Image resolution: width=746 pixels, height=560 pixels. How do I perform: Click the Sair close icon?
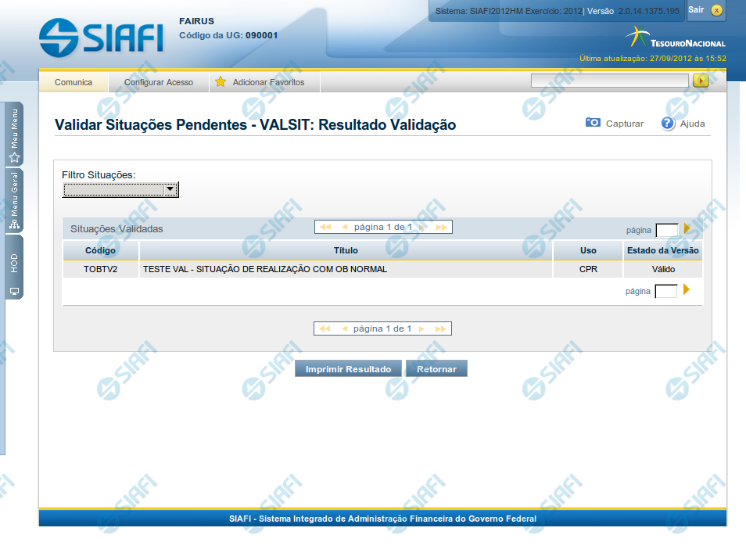pos(716,10)
